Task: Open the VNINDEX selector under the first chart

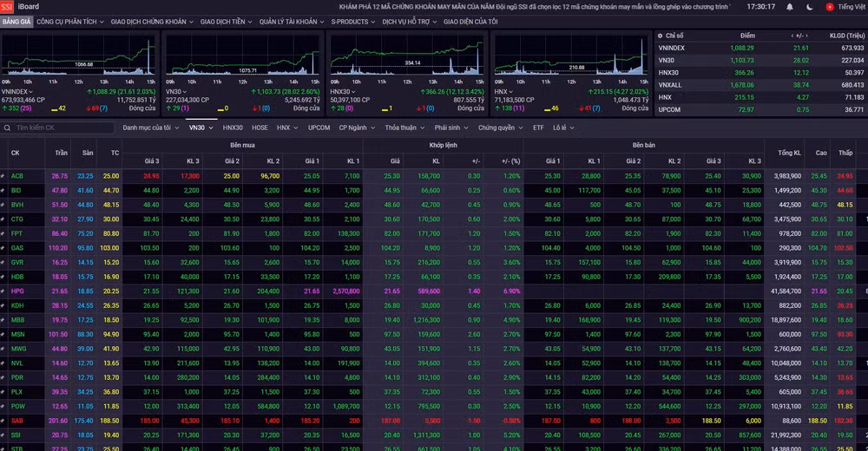Action: pyautogui.click(x=17, y=92)
